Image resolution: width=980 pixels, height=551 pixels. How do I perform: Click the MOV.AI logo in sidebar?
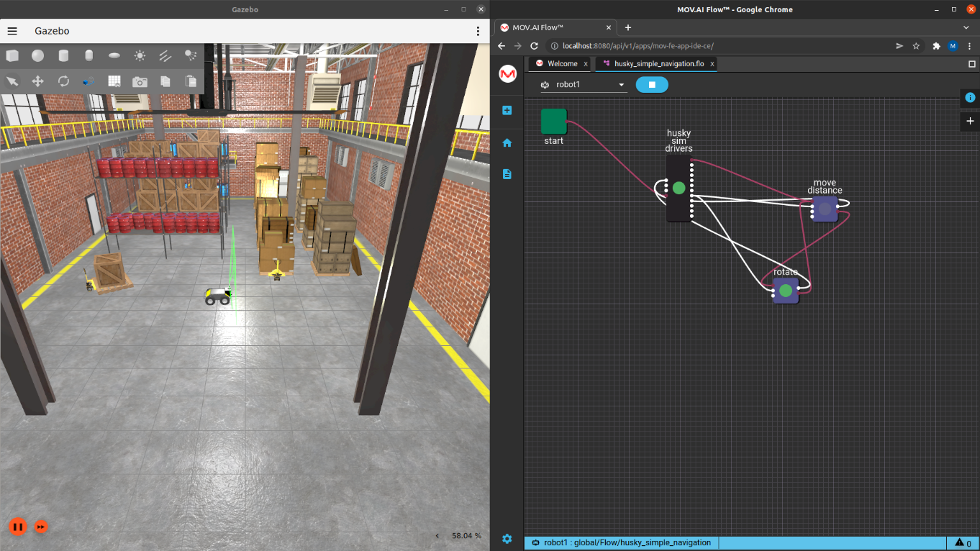click(x=507, y=74)
